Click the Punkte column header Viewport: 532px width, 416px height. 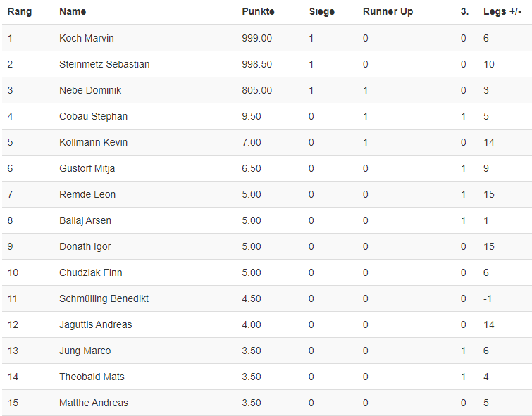258,12
